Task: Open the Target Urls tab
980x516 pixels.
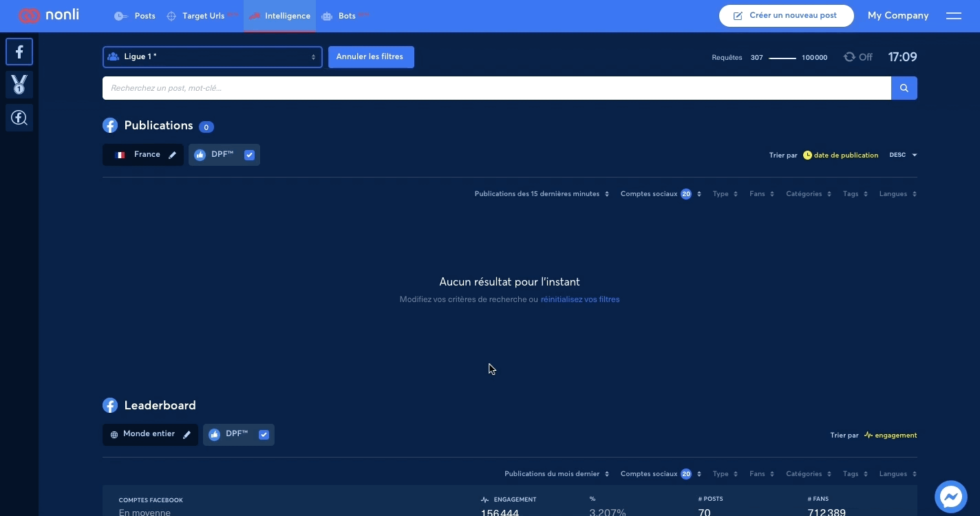Action: coord(202,16)
